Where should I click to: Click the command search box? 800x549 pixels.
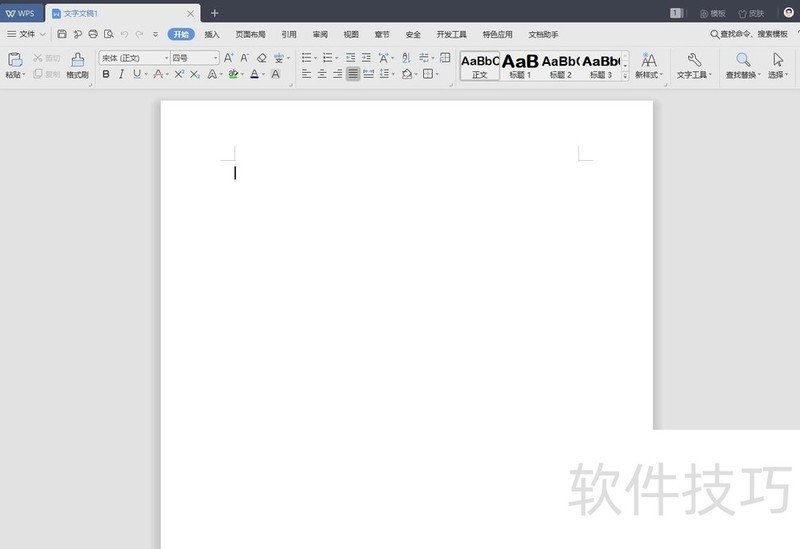tap(749, 34)
